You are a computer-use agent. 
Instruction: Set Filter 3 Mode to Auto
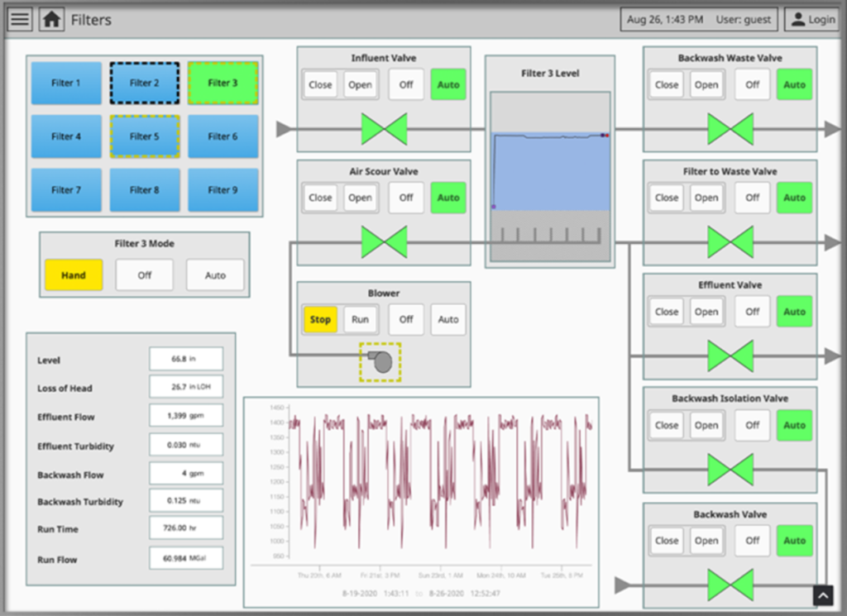215,275
